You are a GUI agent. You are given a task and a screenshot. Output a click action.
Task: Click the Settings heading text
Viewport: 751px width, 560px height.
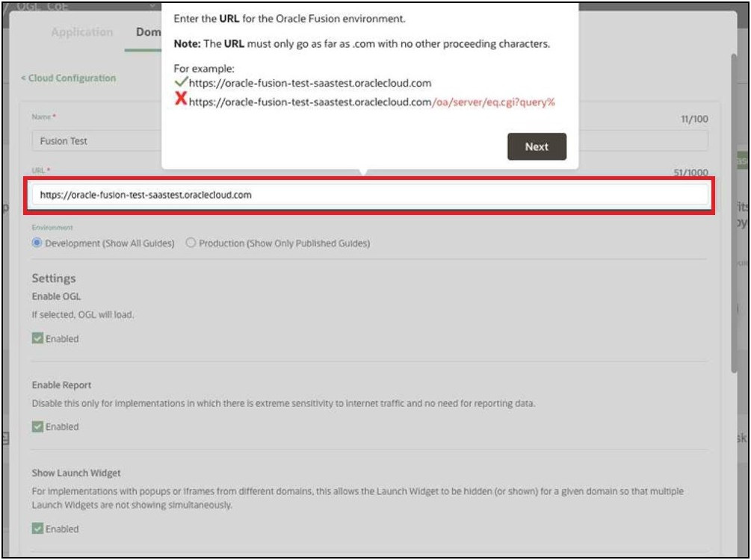tap(54, 278)
